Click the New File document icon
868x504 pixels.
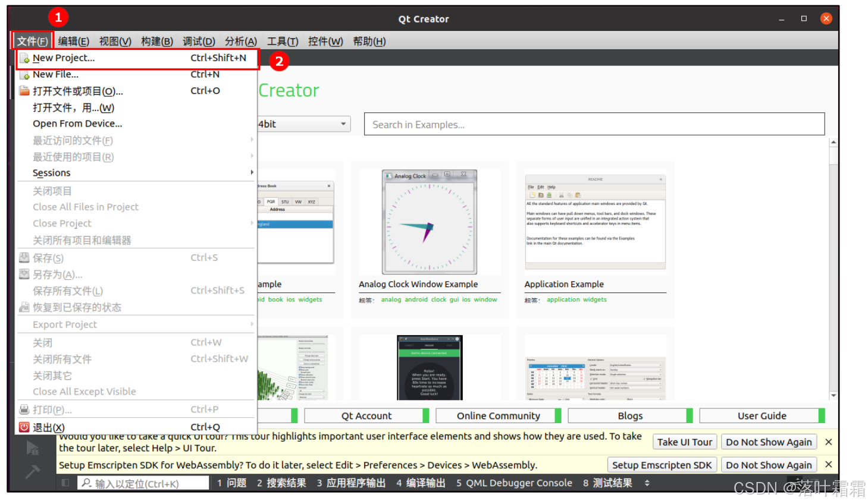pos(24,75)
